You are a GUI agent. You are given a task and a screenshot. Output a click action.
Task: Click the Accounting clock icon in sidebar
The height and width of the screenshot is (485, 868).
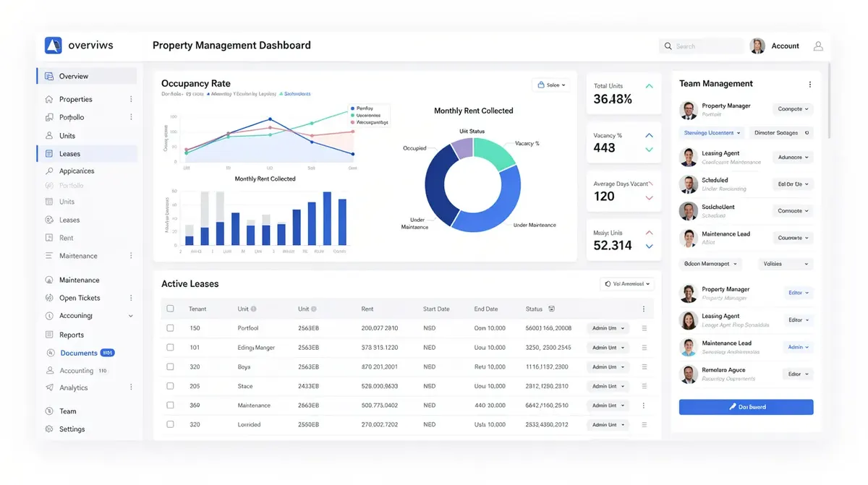(49, 316)
